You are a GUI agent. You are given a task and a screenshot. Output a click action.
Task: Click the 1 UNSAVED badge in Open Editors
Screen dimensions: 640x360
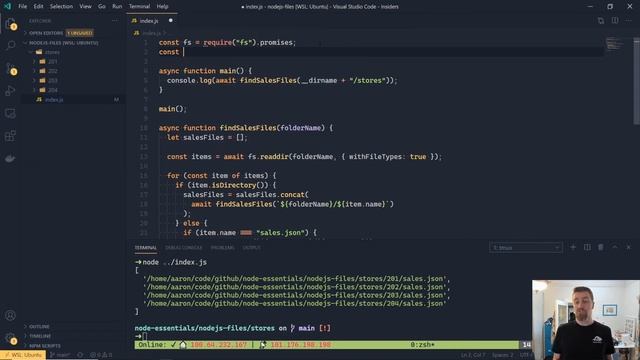tap(80, 33)
